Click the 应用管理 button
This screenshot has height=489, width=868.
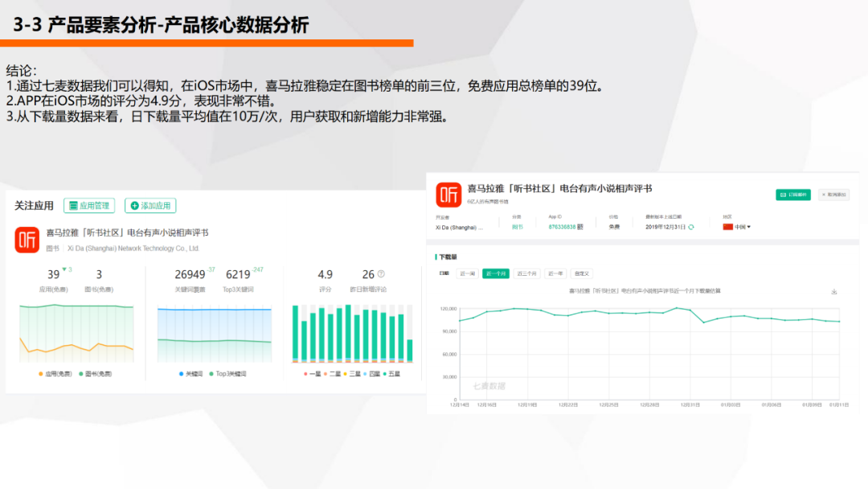click(89, 205)
